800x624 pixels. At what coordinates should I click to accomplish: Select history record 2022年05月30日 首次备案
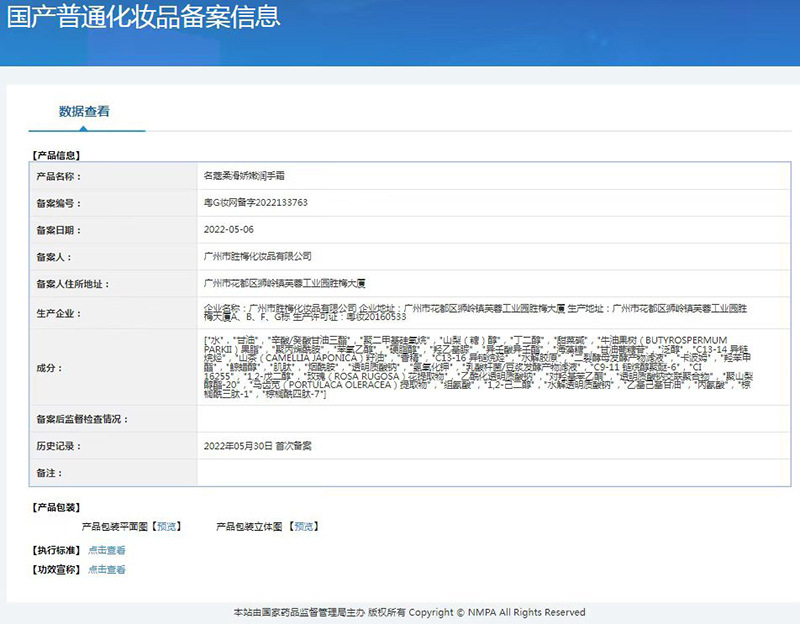258,446
